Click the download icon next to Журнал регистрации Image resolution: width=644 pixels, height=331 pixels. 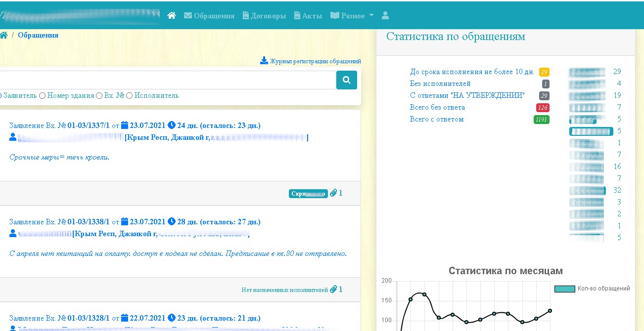[264, 61]
